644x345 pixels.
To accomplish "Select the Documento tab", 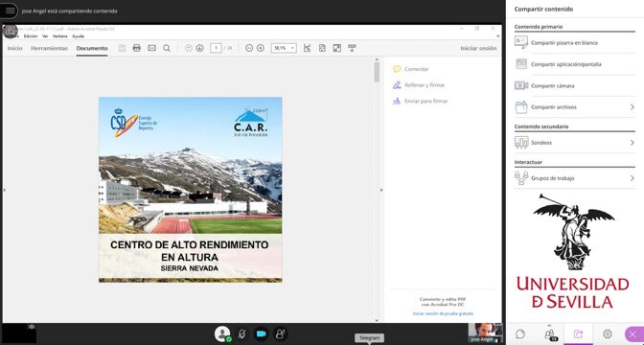I will point(92,48).
